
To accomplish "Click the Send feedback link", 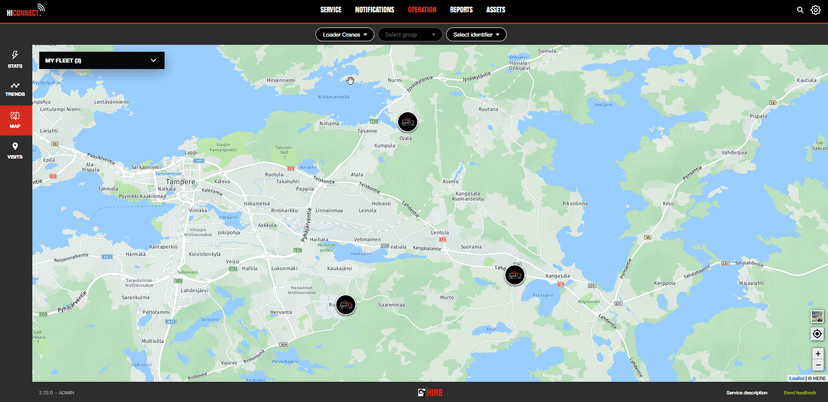I will (x=799, y=393).
